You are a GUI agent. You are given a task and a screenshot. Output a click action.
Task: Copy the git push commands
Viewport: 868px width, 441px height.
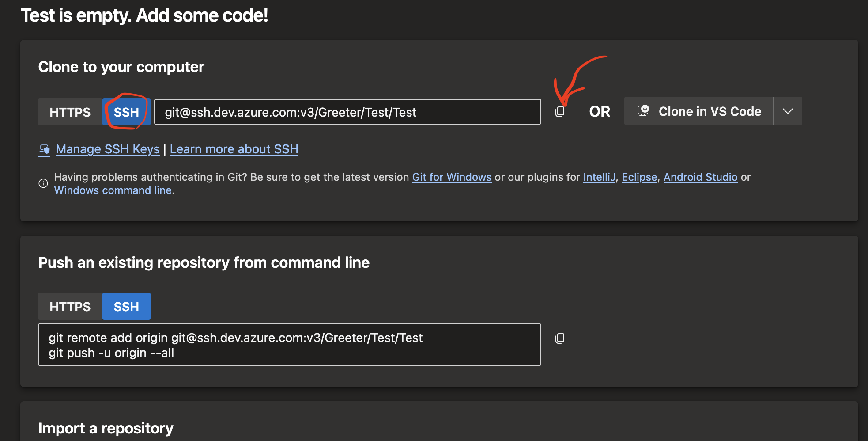point(560,338)
